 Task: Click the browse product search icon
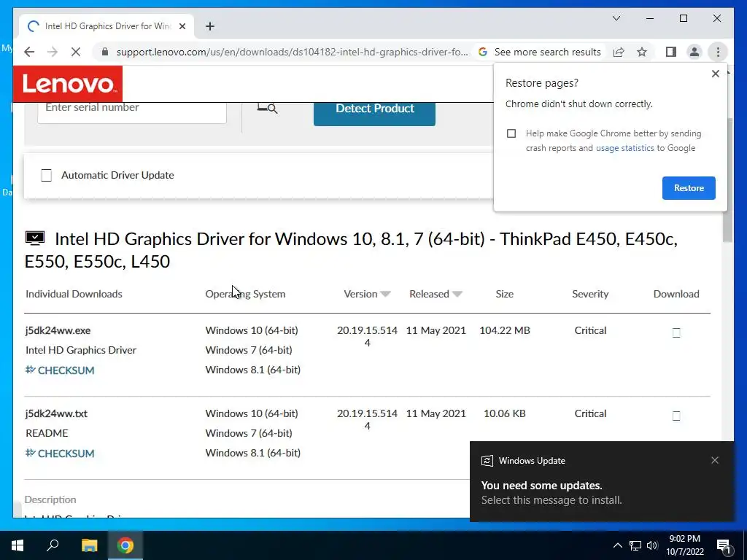pos(267,108)
